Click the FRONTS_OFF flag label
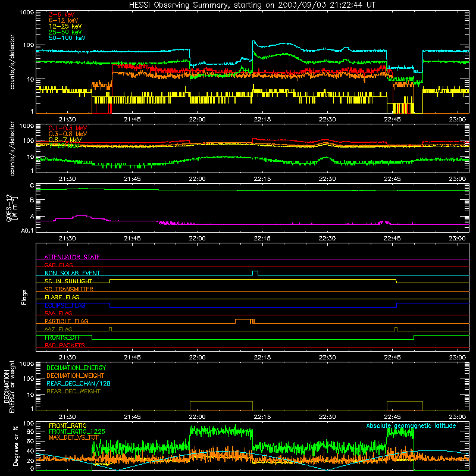 tap(62, 337)
